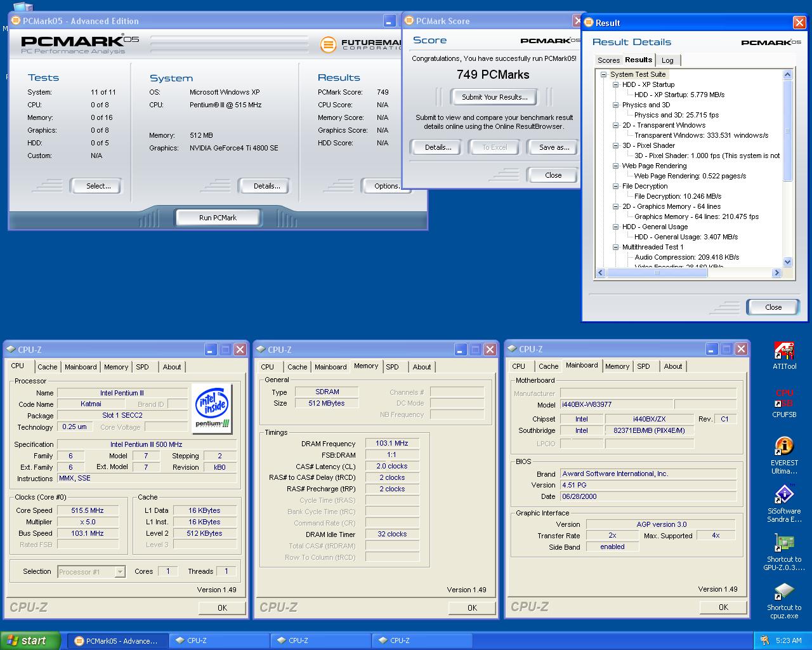The width and height of the screenshot is (812, 650).
Task: Click the Options button in PCMark05
Action: point(383,186)
